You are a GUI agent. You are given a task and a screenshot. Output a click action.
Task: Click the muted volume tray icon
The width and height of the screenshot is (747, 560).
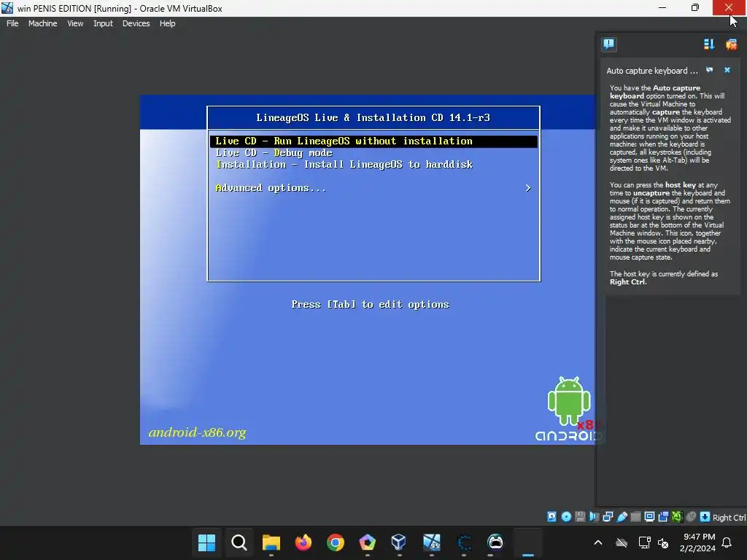coord(662,542)
